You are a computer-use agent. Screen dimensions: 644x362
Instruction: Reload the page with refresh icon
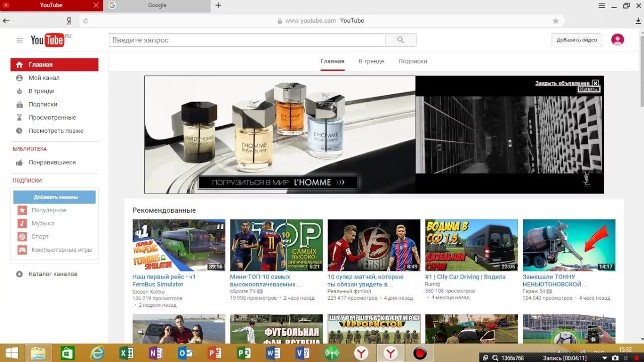tap(86, 21)
